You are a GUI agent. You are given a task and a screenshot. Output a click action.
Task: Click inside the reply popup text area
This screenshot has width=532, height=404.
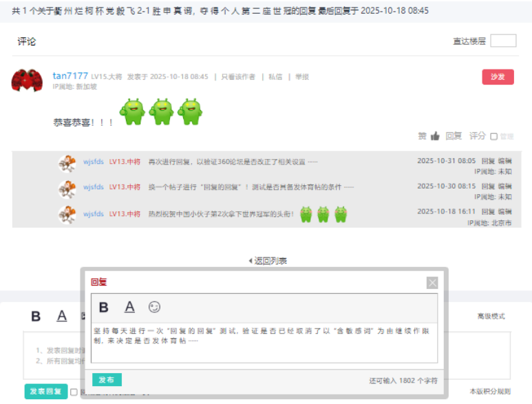264,343
